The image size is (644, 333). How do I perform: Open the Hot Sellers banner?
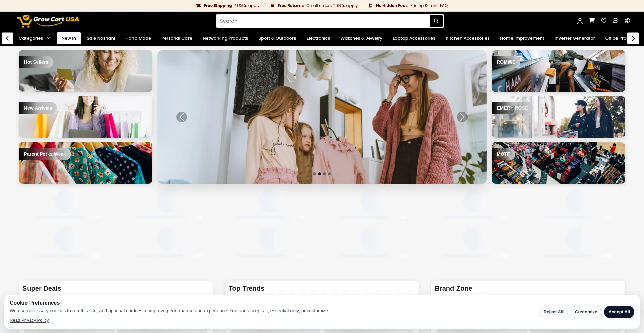pyautogui.click(x=86, y=71)
